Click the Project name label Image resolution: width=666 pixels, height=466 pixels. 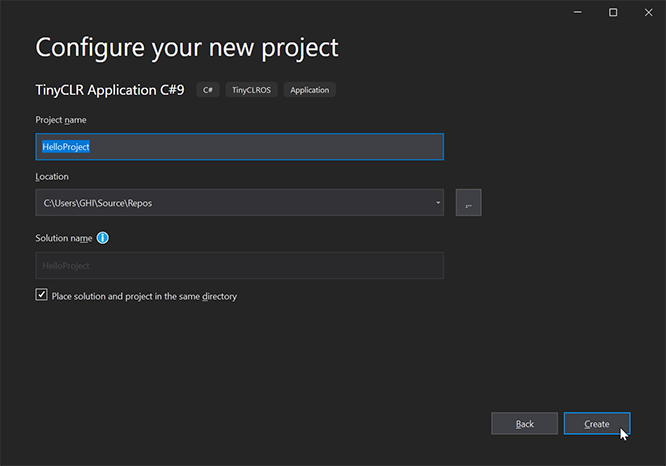tap(61, 120)
